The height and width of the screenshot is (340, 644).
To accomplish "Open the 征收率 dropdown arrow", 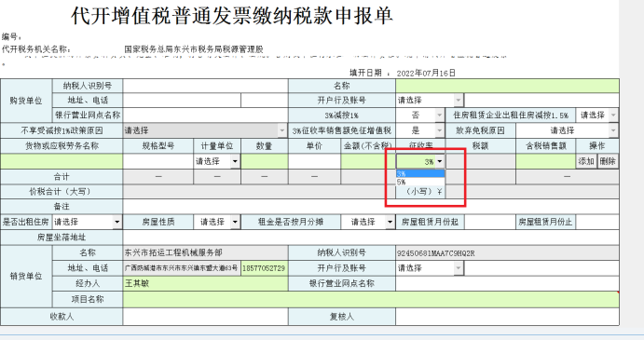I will click(x=440, y=161).
